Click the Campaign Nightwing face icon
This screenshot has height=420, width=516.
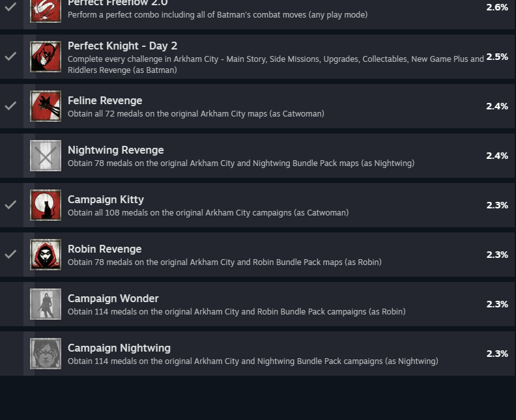click(x=46, y=354)
